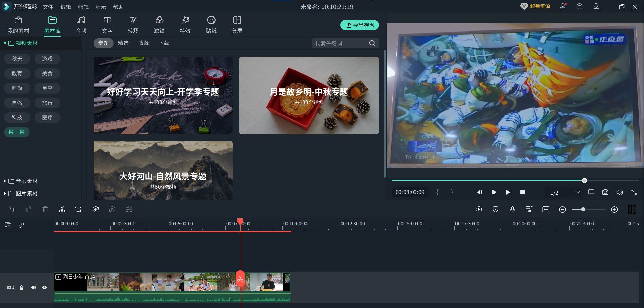Viewport: 644px width, 308px height.
Task: Add text with timeline text icon
Action: click(x=79, y=210)
